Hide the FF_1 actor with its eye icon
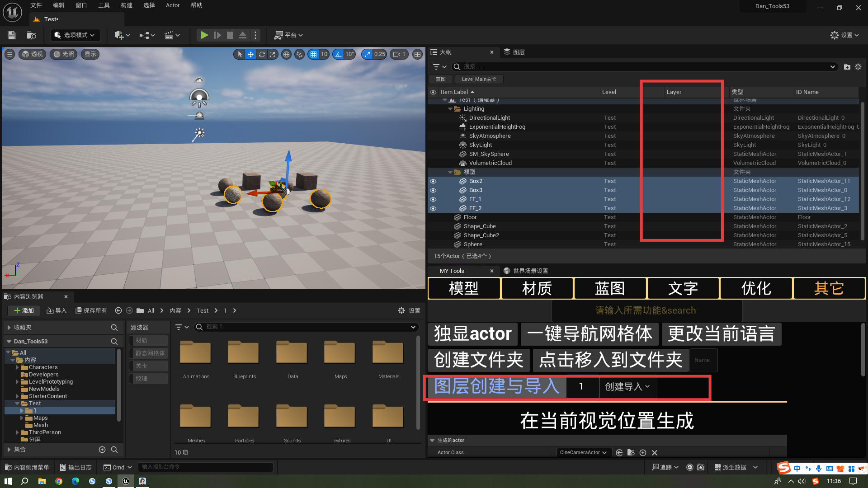This screenshot has height=488, width=868. click(433, 199)
